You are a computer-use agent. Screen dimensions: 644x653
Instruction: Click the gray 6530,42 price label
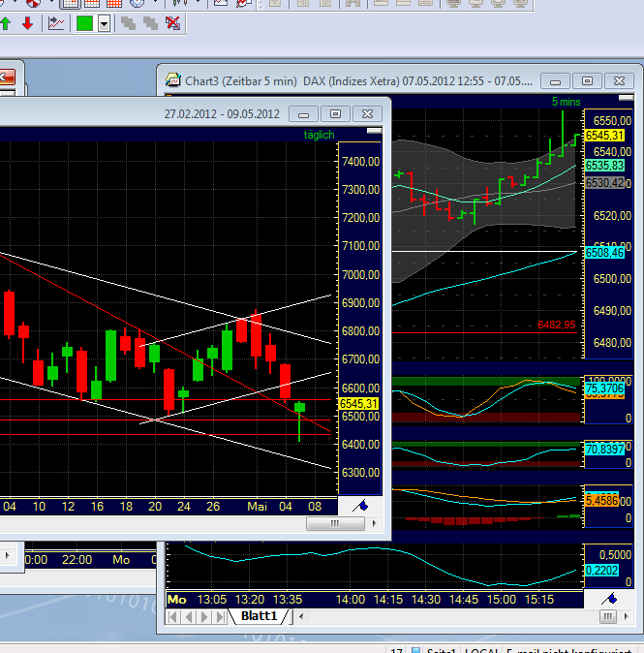click(605, 183)
